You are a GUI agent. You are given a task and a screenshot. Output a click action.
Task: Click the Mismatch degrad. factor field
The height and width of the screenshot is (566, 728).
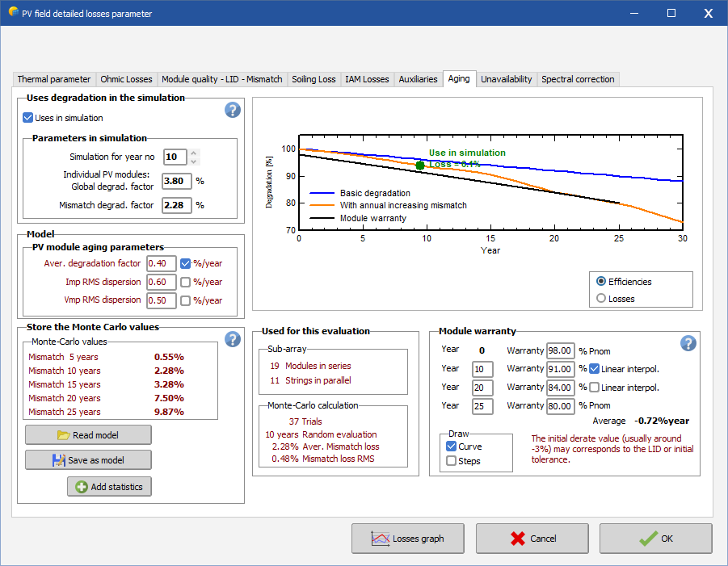click(x=177, y=205)
